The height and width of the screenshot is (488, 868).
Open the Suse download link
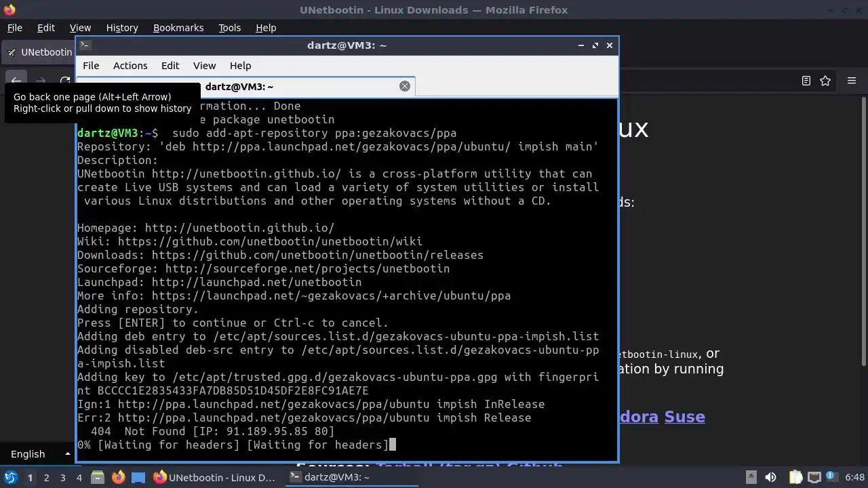click(684, 416)
